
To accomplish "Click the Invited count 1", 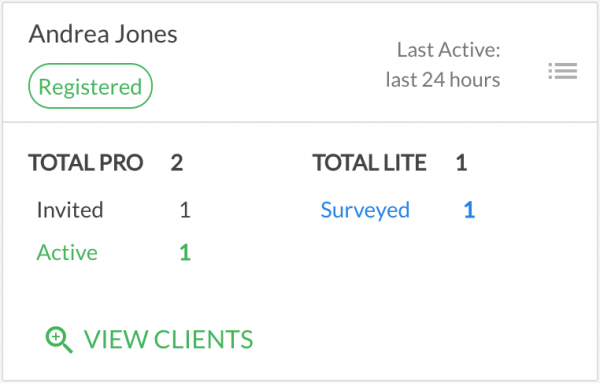I will 185,210.
